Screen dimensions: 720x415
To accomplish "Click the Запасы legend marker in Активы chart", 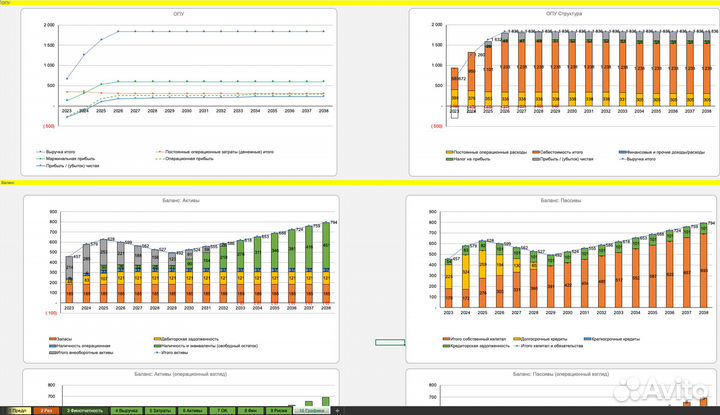I will [49, 338].
